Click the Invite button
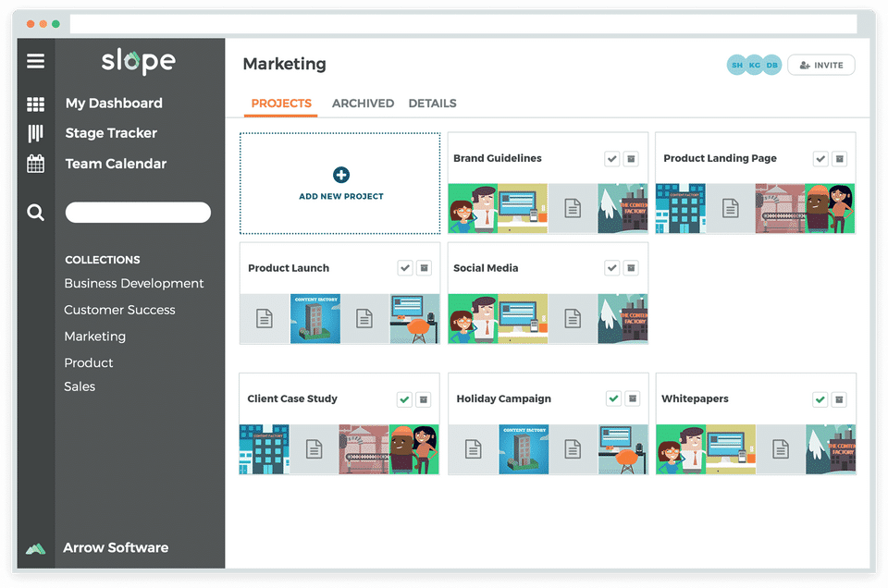Screen dimensions: 888x588 pos(820,65)
